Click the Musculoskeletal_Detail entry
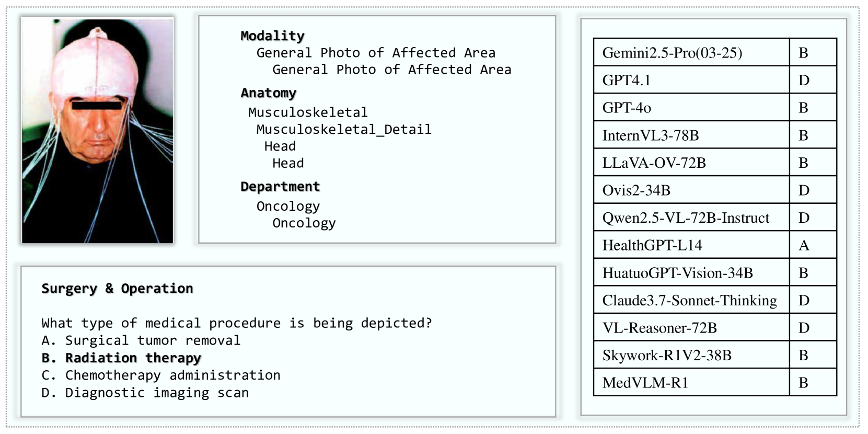 pyautogui.click(x=344, y=129)
